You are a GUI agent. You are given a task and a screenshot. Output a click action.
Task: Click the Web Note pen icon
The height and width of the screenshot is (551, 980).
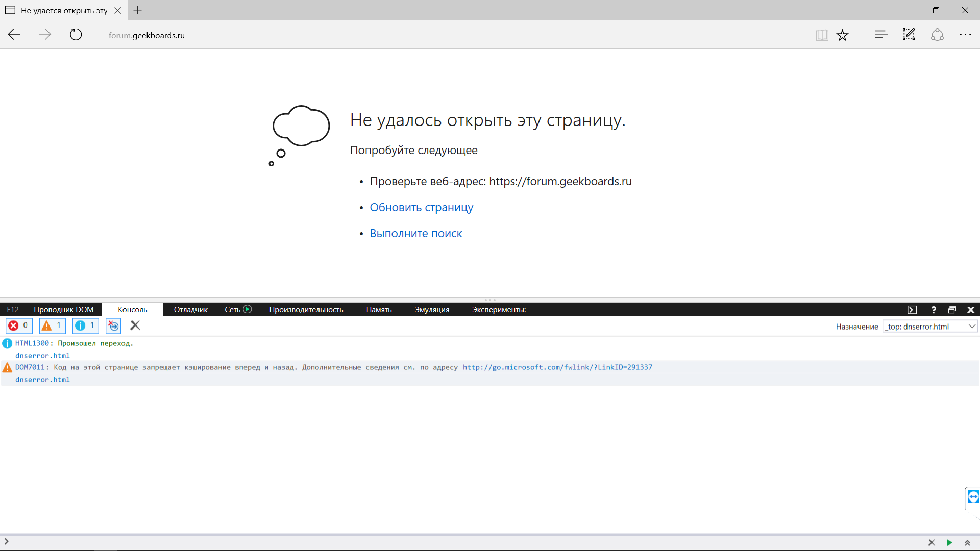click(x=909, y=35)
